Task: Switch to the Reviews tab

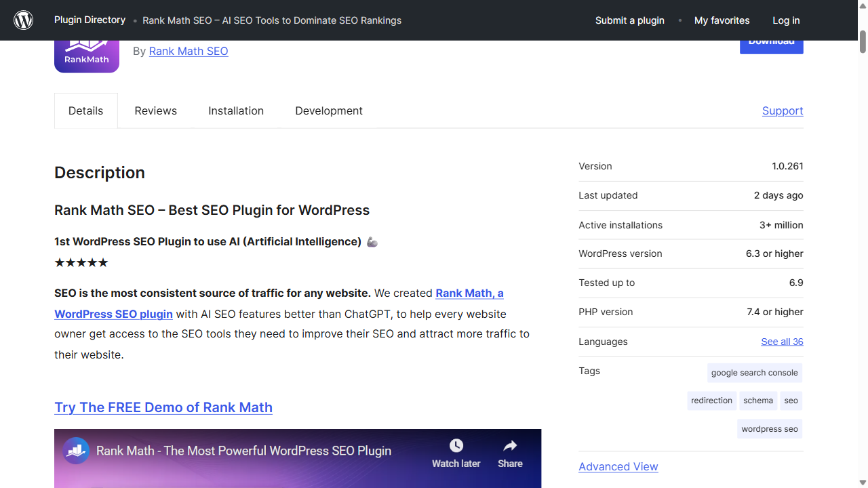Action: (155, 110)
